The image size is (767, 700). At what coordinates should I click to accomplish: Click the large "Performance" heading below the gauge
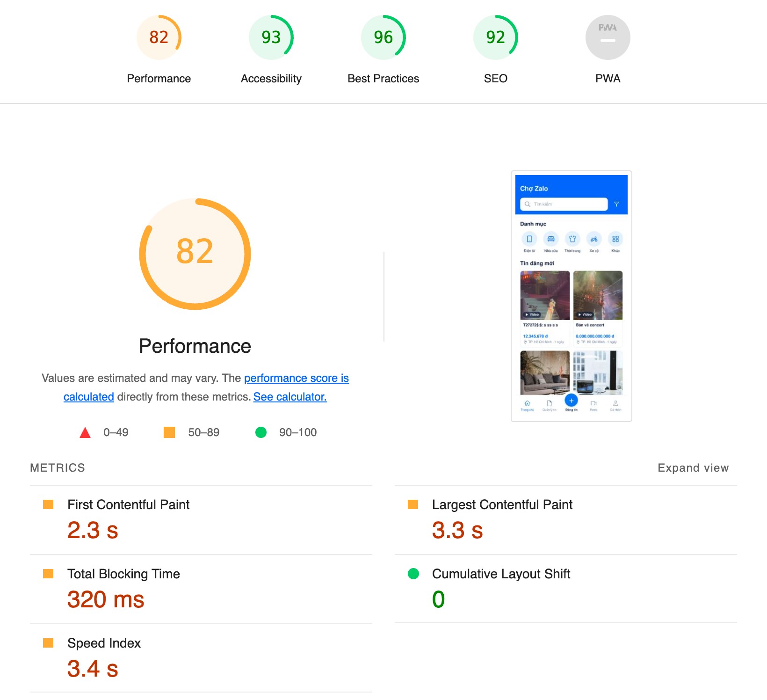coord(195,346)
